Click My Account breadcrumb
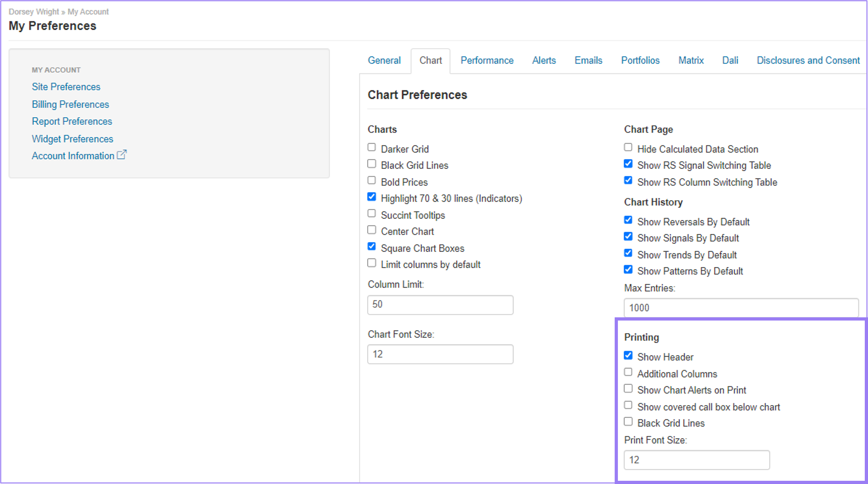 [88, 12]
